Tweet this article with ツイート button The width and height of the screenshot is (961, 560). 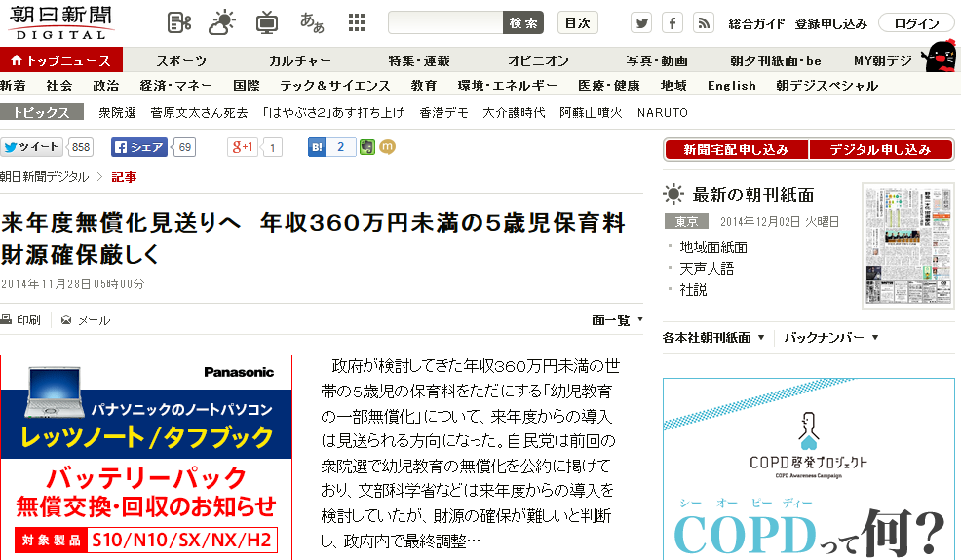[32, 147]
